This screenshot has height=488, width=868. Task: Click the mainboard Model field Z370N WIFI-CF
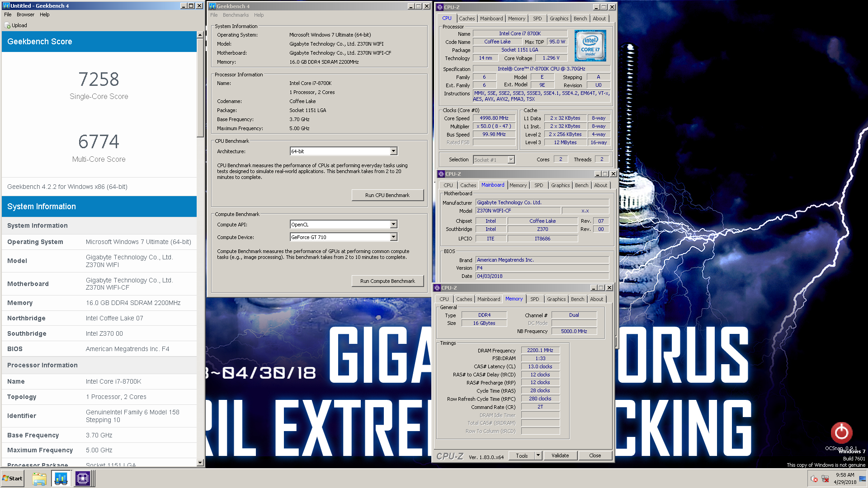click(x=518, y=211)
